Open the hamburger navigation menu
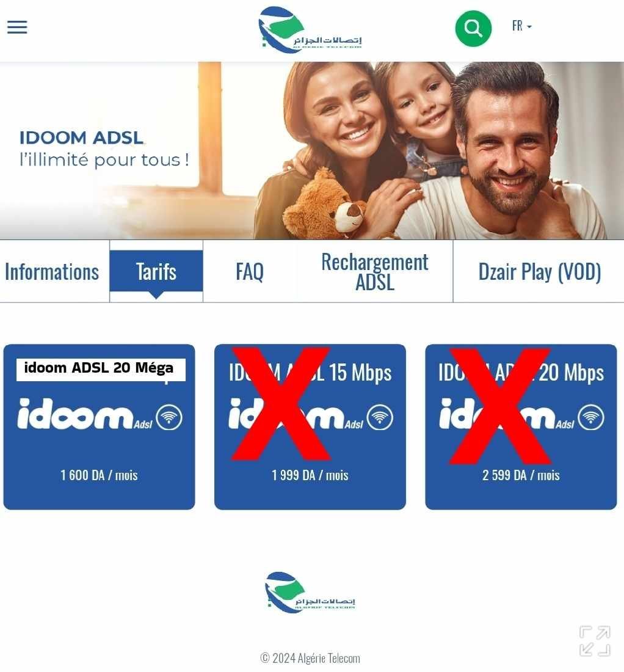Viewport: 624px width, 672px height. (17, 27)
